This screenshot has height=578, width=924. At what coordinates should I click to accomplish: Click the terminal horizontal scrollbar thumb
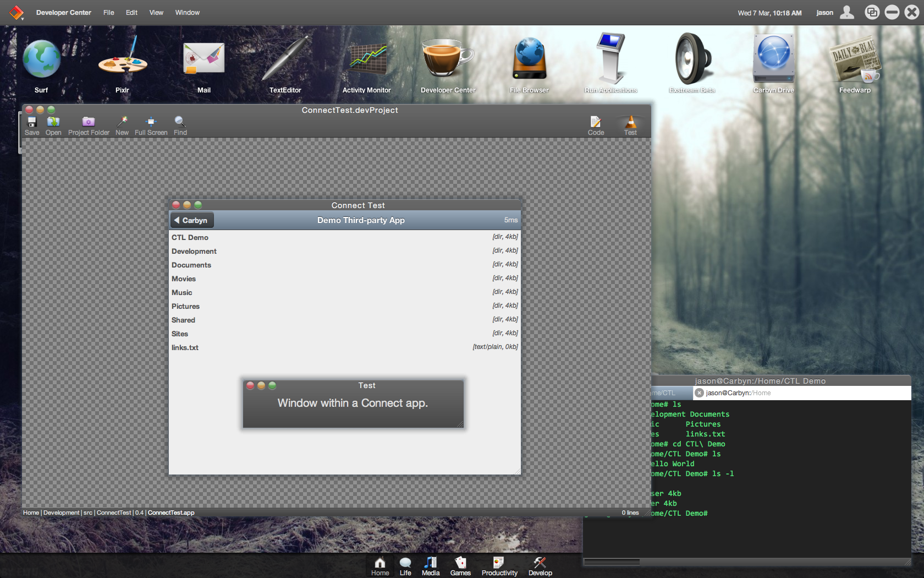pyautogui.click(x=612, y=562)
